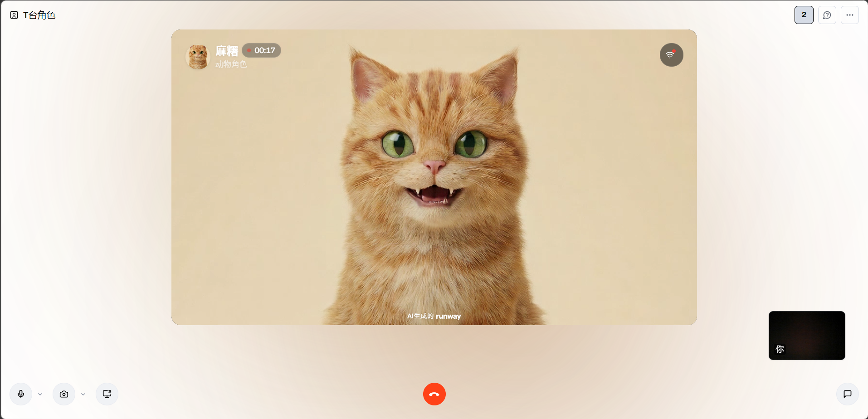Click the red recording dot indicator

pyautogui.click(x=249, y=50)
